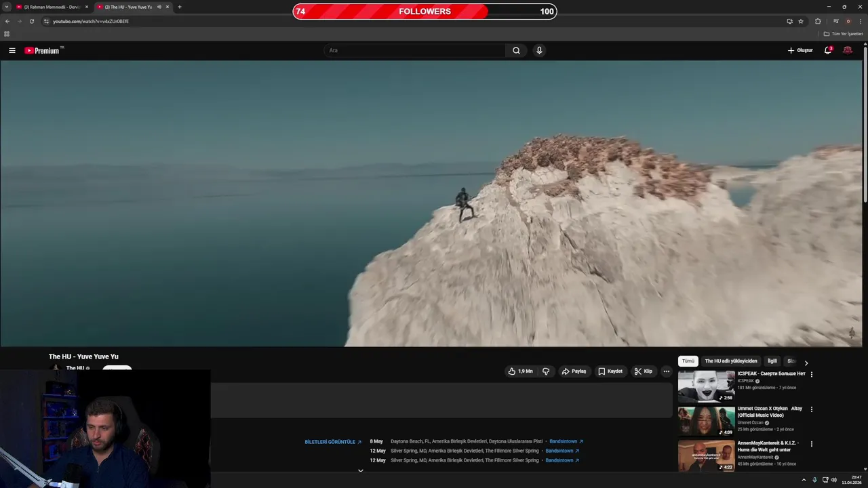This screenshot has height=488, width=868.
Task: Open Chrome profile avatar
Action: tap(848, 21)
